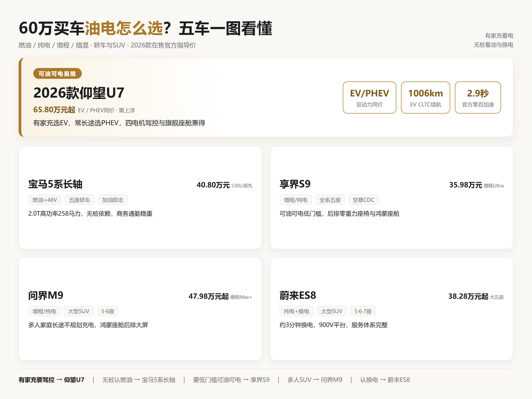Click the 38.28万元起 price of 蔚来ES8
Viewport: 532px width, 399px height.
468,296
